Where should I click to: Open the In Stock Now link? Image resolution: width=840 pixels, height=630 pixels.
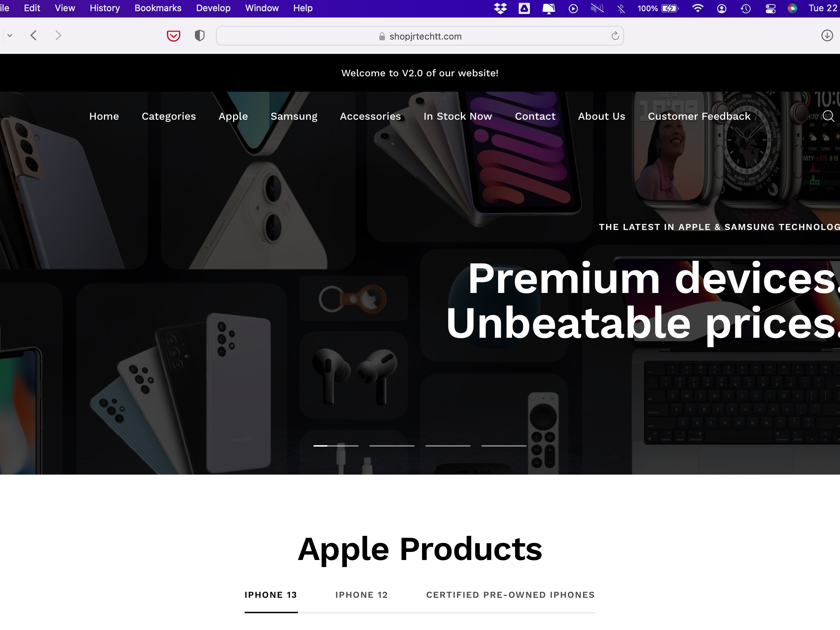click(x=457, y=116)
